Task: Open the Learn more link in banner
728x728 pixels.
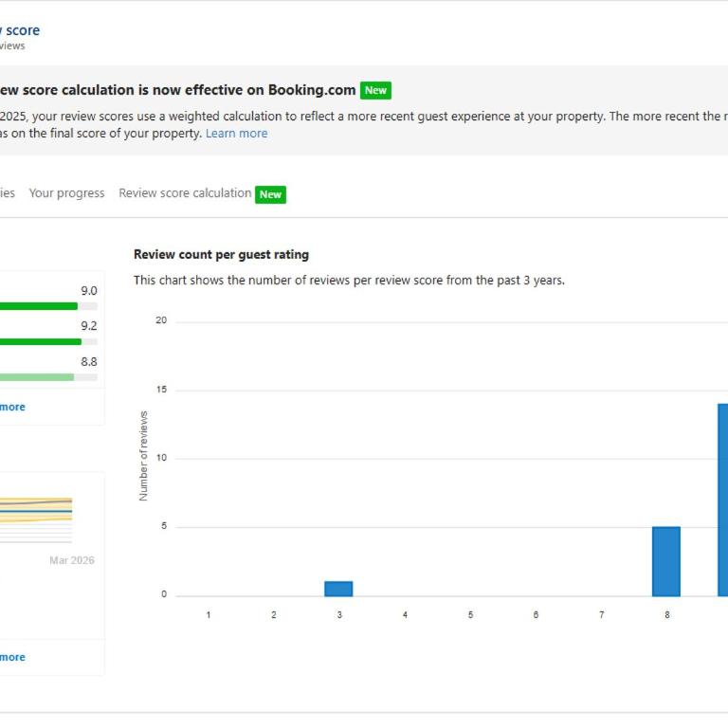Action: coord(236,134)
